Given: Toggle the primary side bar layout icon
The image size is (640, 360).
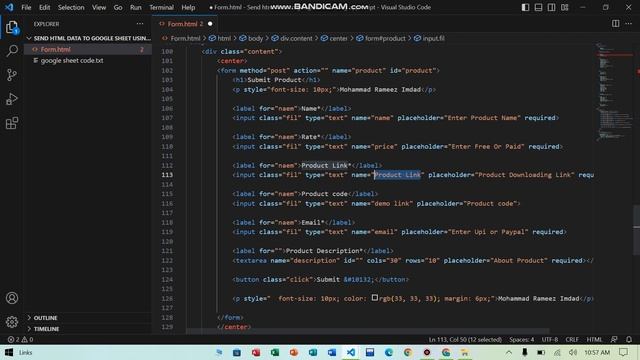Looking at the screenshot, I should click(525, 7).
